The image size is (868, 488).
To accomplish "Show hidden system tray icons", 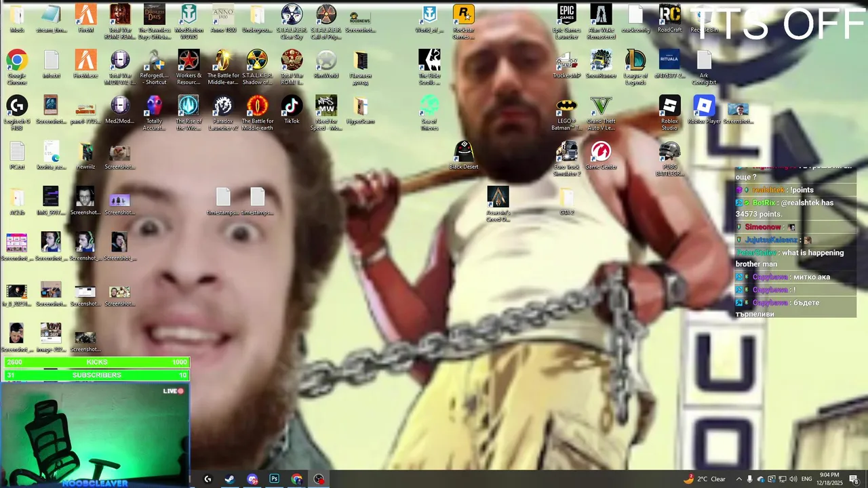I will pos(738,479).
